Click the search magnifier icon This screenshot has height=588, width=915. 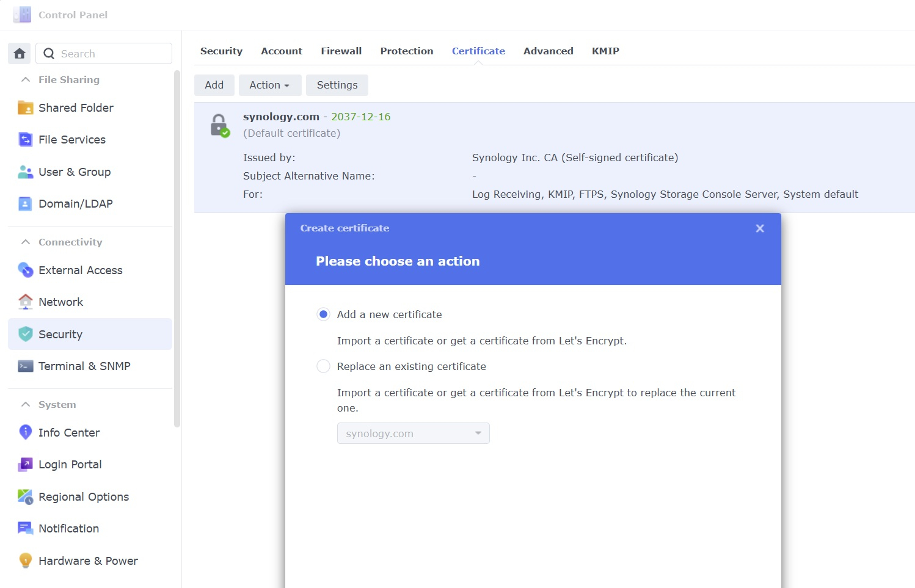[49, 54]
